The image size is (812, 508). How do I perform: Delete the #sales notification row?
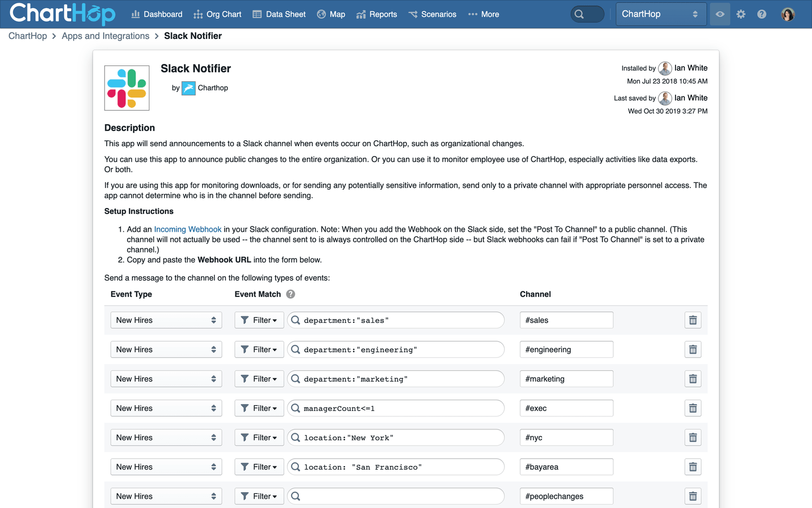(x=692, y=320)
